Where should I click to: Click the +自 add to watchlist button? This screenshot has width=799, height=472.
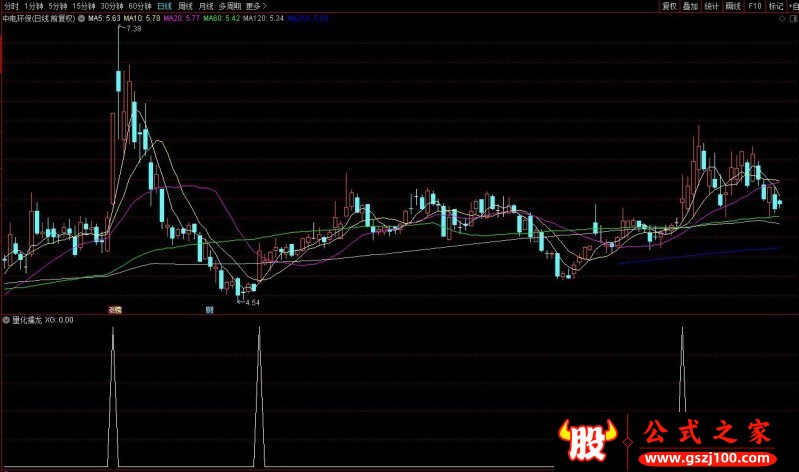click(793, 6)
